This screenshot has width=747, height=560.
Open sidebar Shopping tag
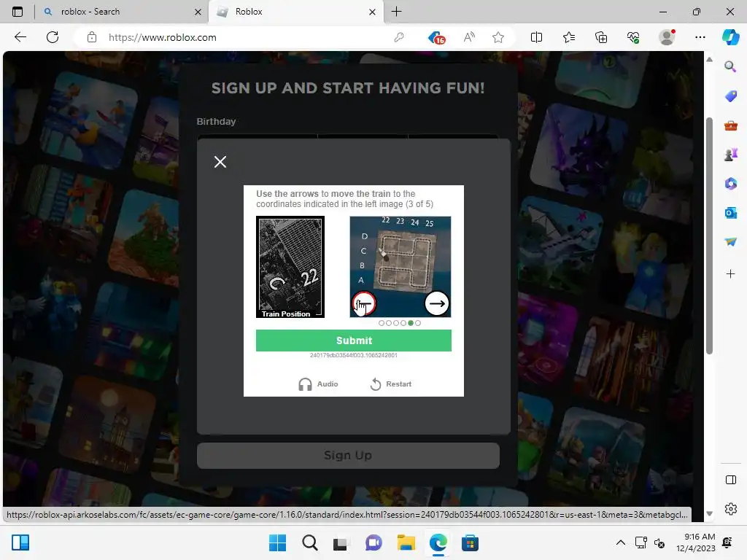click(x=730, y=96)
